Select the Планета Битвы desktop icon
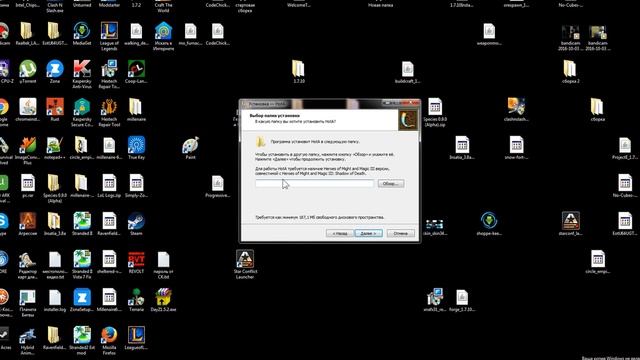 tap(28, 302)
